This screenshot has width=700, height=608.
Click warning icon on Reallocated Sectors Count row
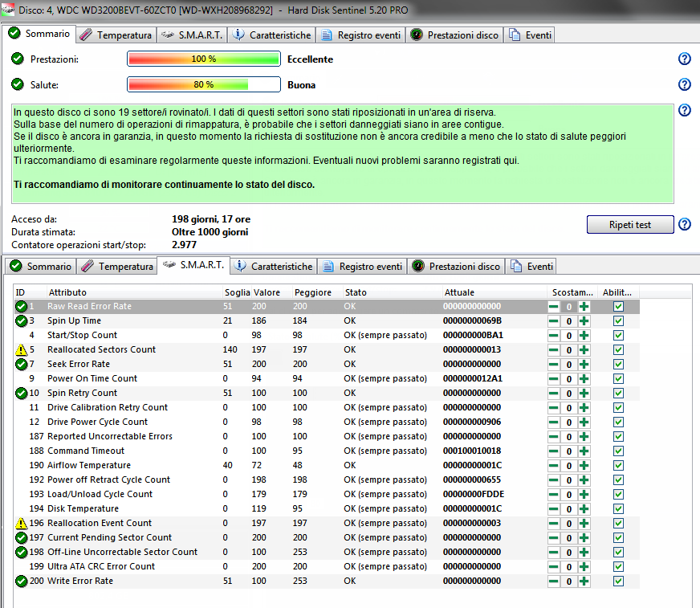click(x=21, y=350)
